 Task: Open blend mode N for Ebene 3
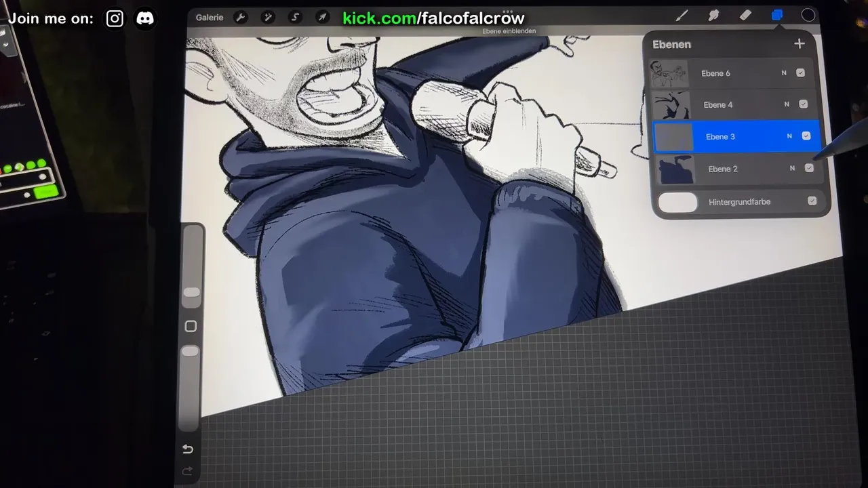(x=789, y=136)
